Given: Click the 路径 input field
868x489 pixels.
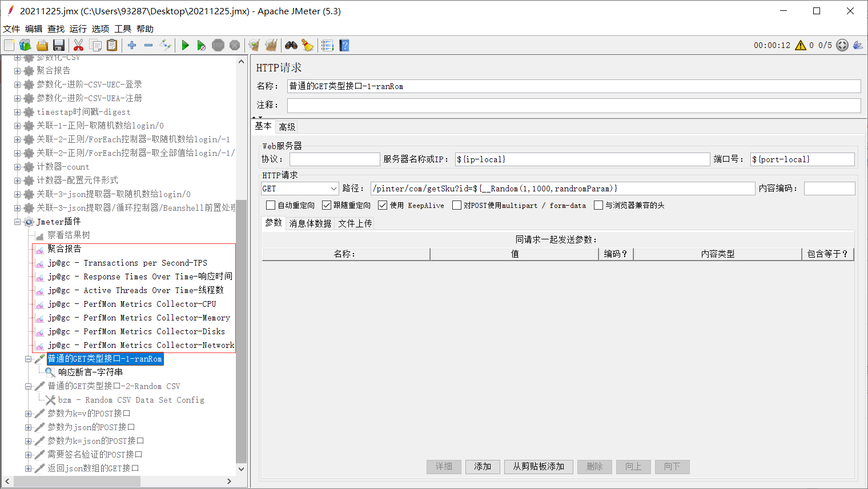Looking at the screenshot, I should tap(562, 189).
